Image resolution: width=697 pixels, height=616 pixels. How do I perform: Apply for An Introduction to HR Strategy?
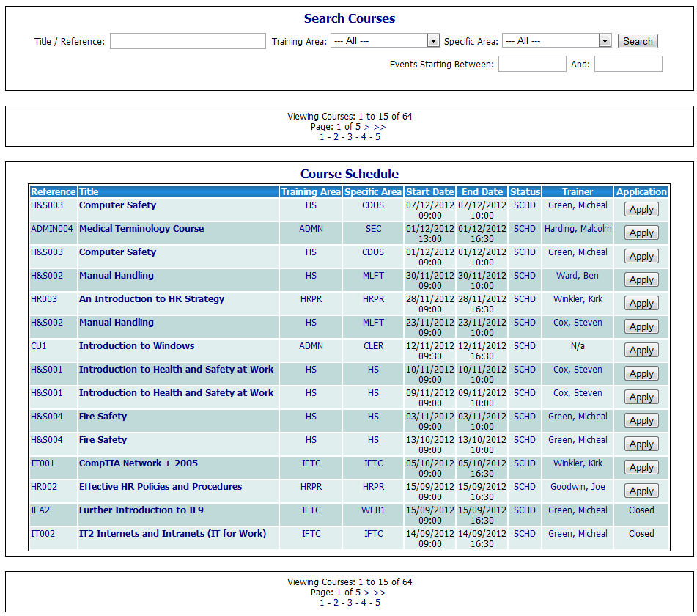(x=641, y=304)
